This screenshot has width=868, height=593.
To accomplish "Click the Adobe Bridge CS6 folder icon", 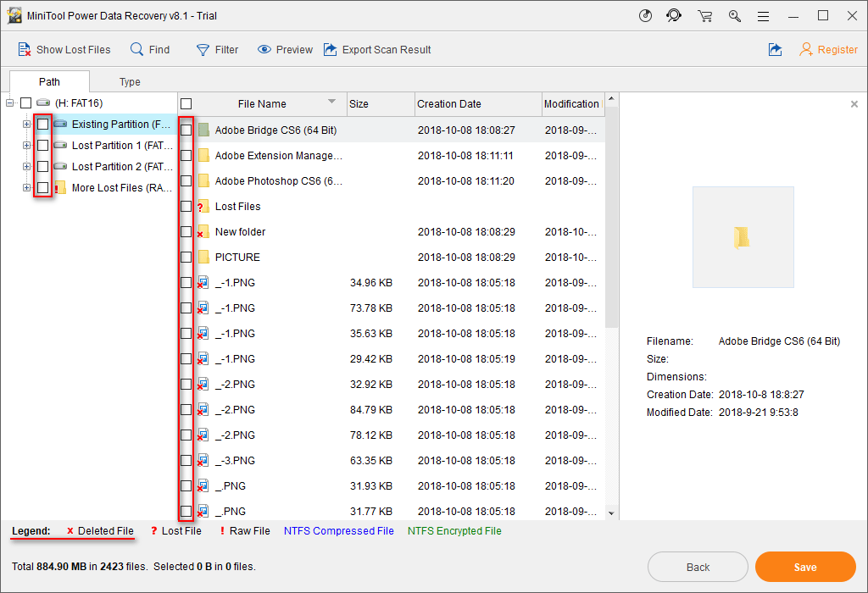I will click(x=203, y=130).
